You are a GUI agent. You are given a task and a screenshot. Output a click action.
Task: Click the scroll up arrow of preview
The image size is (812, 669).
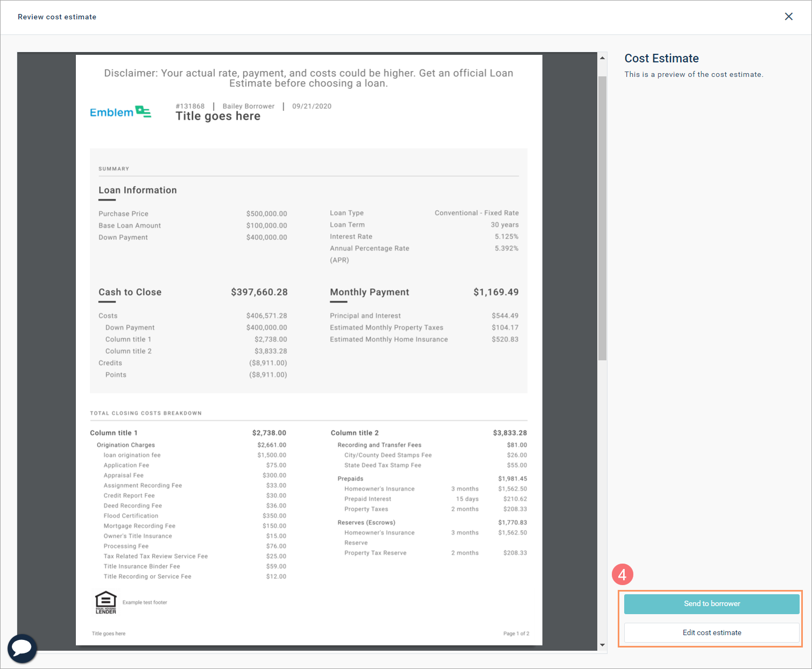coord(602,58)
